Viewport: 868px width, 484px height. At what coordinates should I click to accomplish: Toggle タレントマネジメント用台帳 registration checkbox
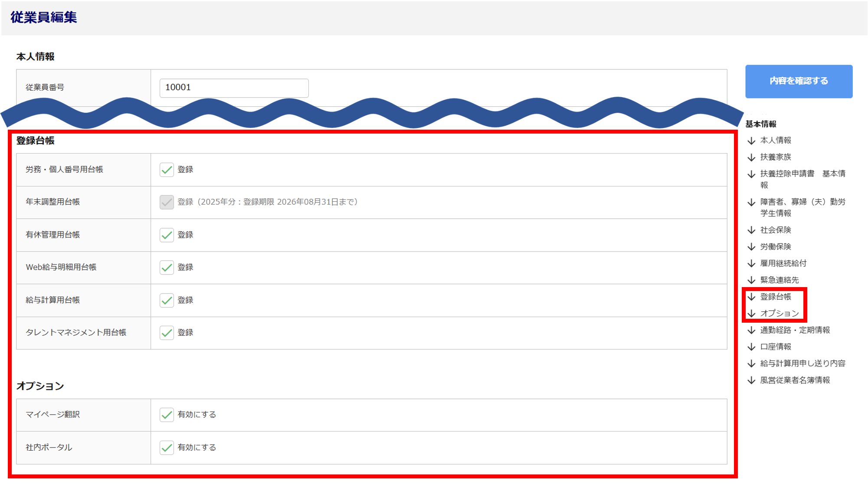167,333
